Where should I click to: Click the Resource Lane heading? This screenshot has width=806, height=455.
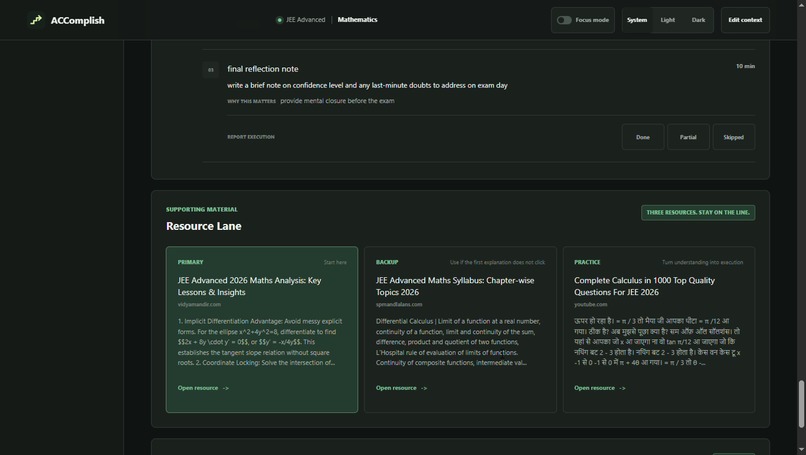click(x=204, y=226)
